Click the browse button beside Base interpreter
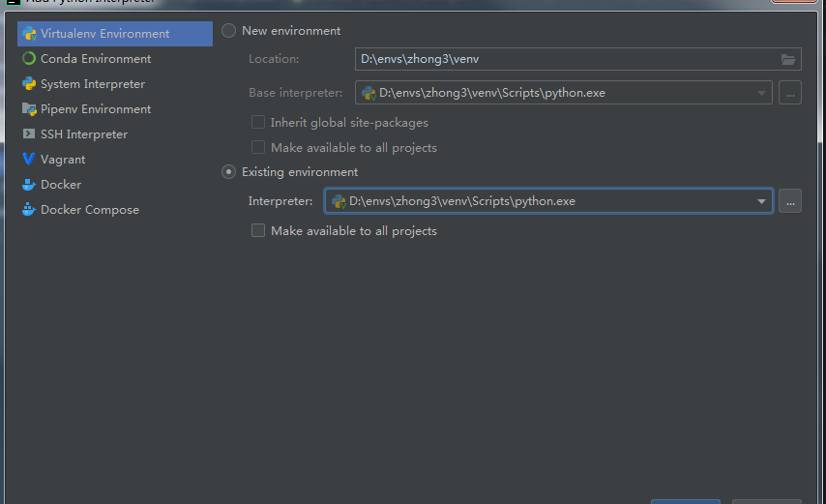This screenshot has height=504, width=826. (790, 94)
